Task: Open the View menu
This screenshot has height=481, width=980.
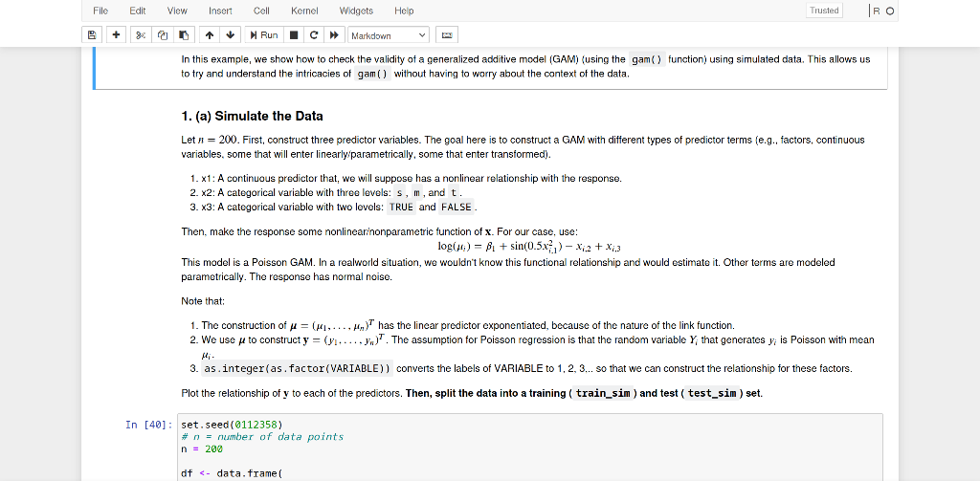Action: 177,11
